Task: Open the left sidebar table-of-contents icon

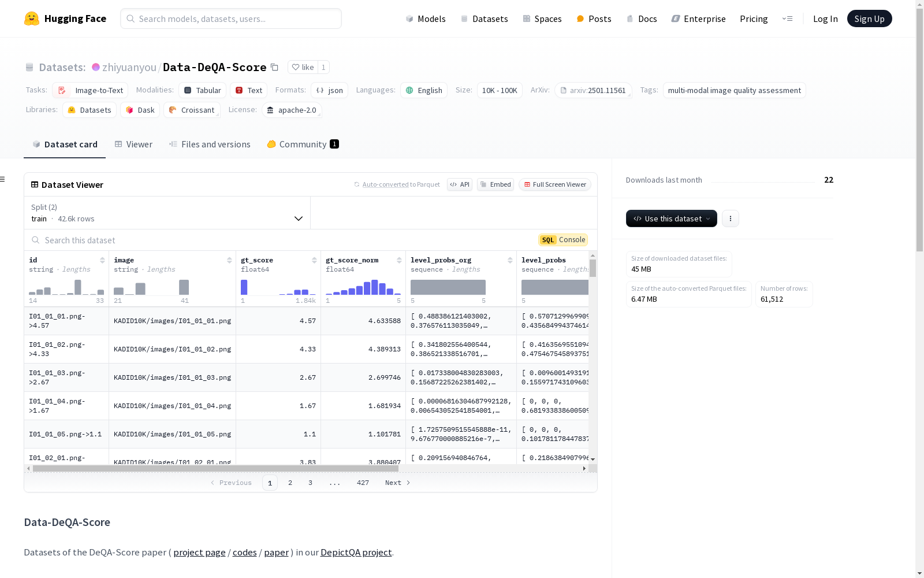Action: 2,179
